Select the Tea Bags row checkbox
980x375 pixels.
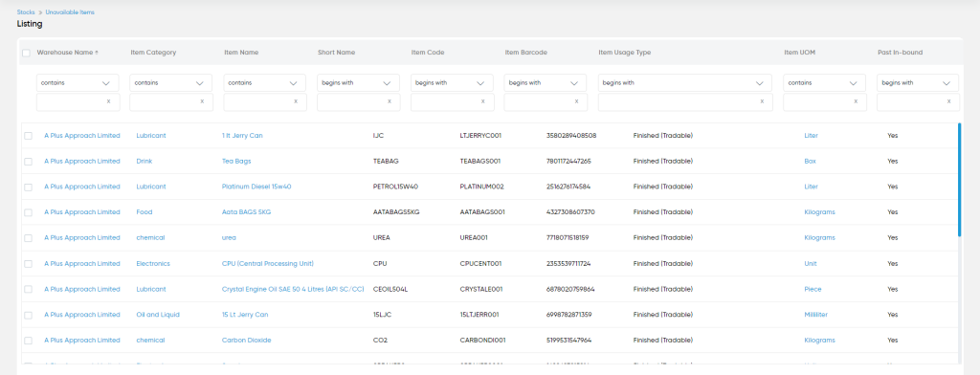[x=28, y=162]
